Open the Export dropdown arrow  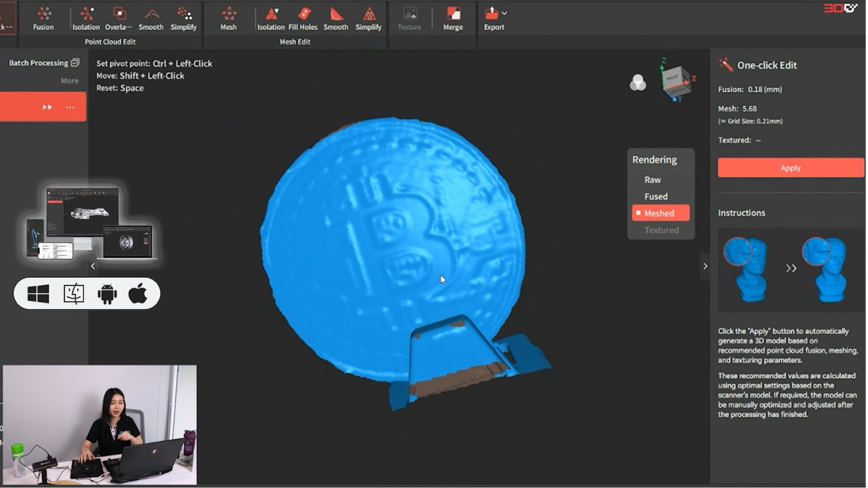tap(503, 12)
